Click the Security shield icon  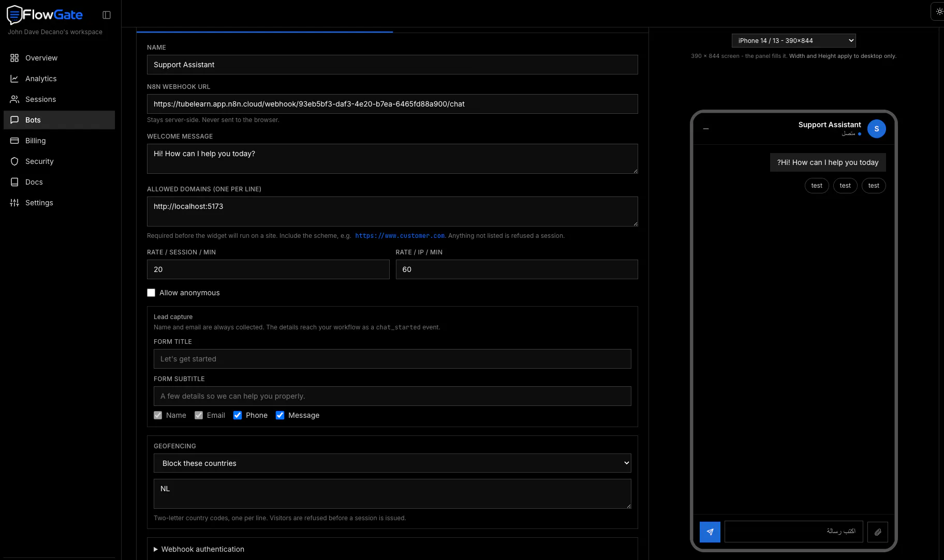[x=14, y=161]
